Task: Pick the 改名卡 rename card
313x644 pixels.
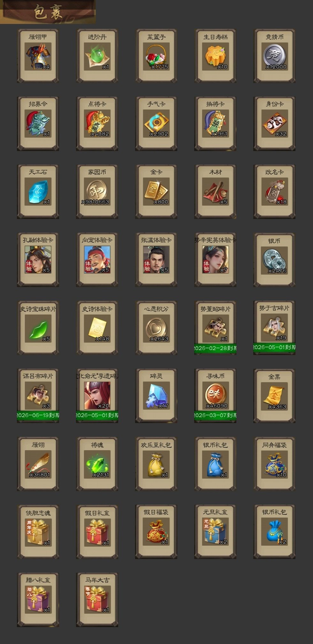Action: tap(274, 192)
